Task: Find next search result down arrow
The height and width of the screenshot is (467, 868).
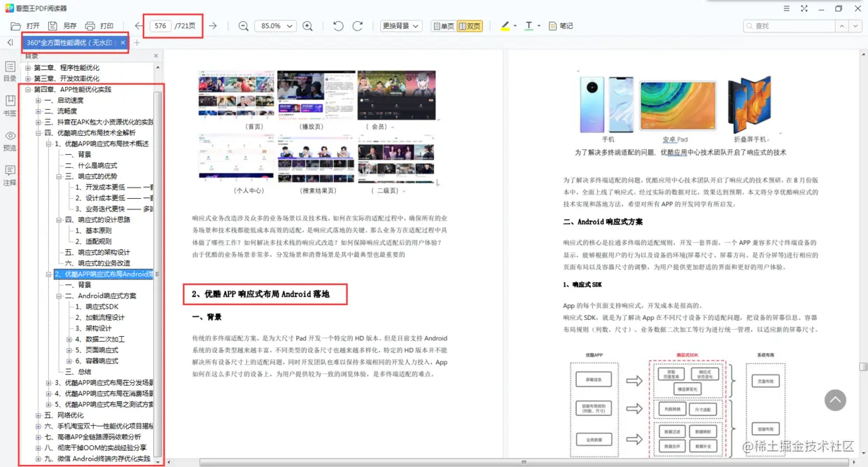Action: click(x=855, y=26)
